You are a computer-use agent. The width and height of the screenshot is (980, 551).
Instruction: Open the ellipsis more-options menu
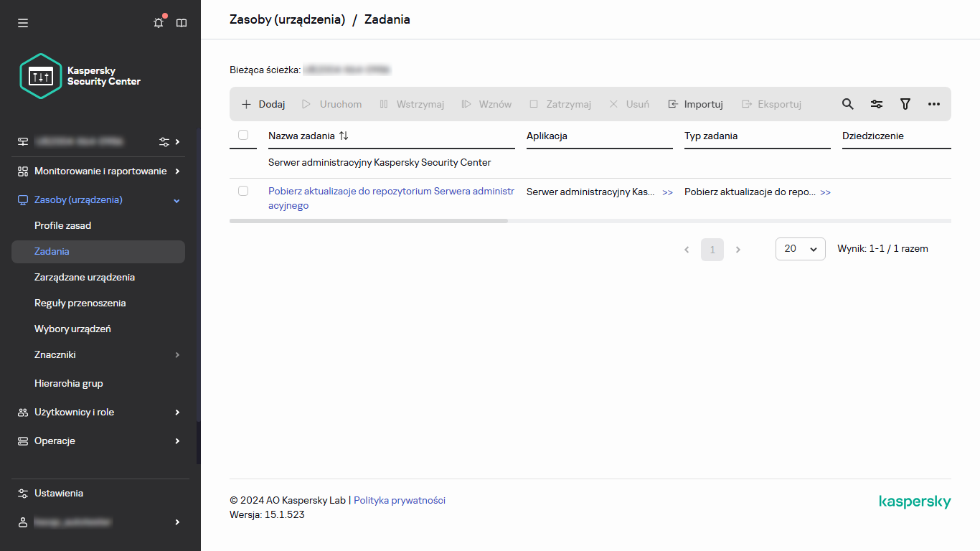coord(933,104)
